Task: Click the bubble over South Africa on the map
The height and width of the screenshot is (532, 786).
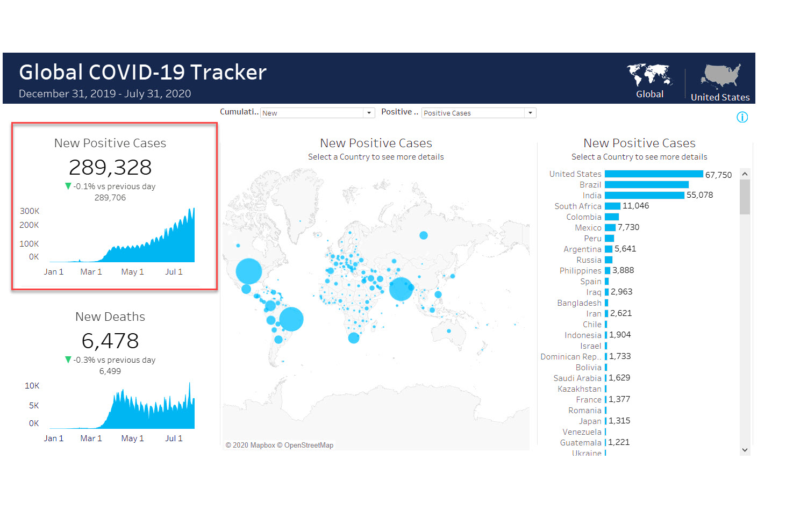Action: click(x=353, y=337)
